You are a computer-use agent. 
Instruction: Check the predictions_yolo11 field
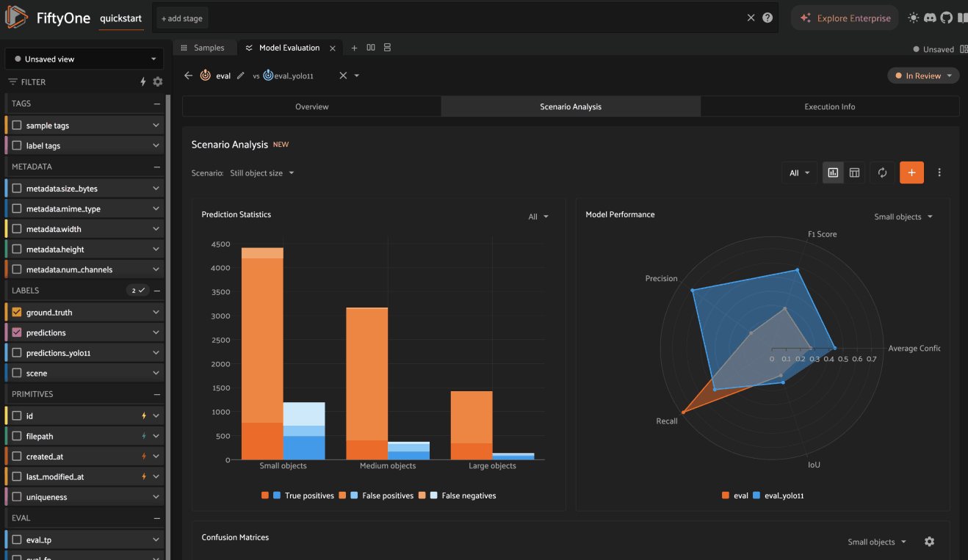pos(17,353)
